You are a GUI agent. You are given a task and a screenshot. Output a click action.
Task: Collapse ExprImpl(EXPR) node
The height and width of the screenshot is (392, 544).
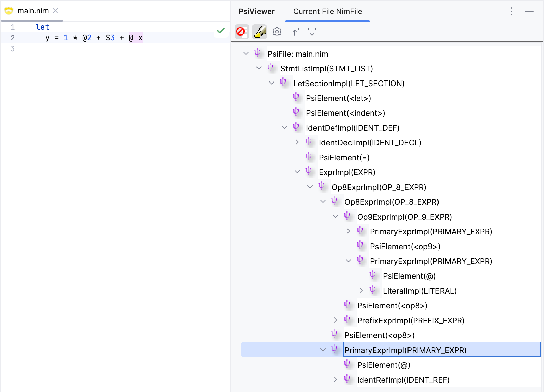point(297,172)
